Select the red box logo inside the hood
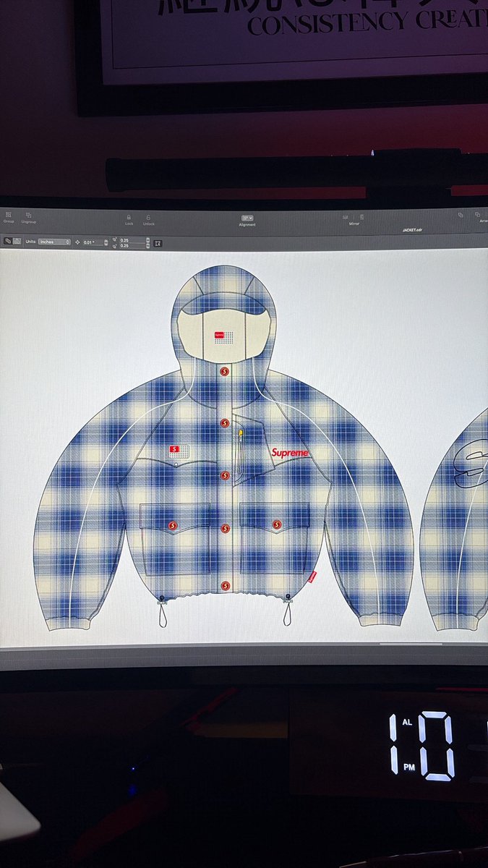Screen dimensions: 488x868 pyautogui.click(x=218, y=334)
